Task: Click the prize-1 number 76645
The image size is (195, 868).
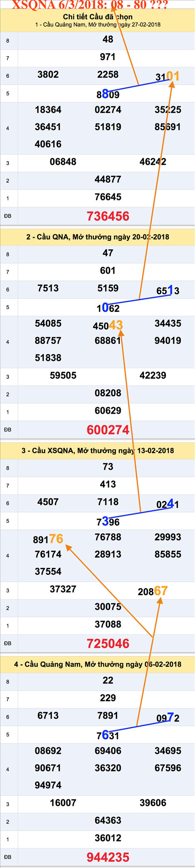Action: [108, 197]
